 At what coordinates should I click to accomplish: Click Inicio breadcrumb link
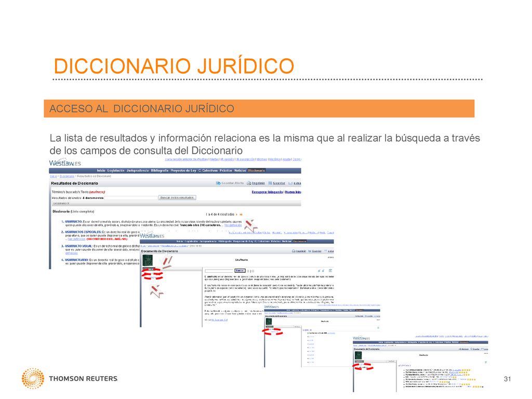[x=54, y=176]
